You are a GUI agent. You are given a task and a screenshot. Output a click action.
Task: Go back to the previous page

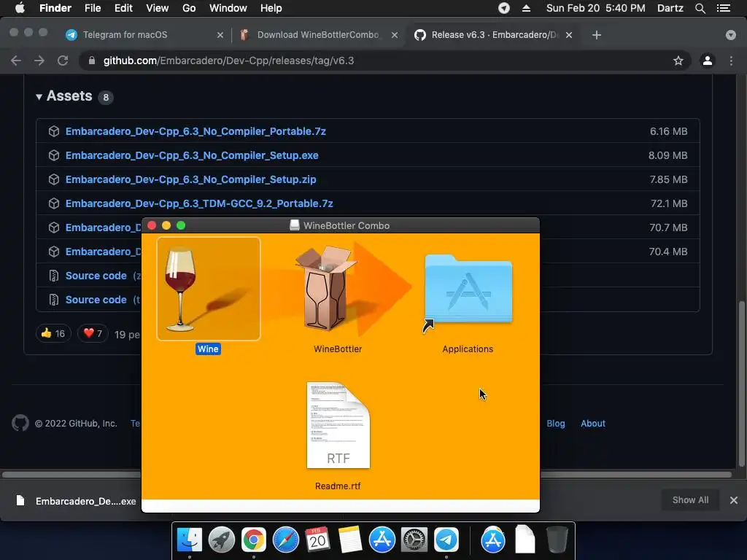pyautogui.click(x=16, y=61)
